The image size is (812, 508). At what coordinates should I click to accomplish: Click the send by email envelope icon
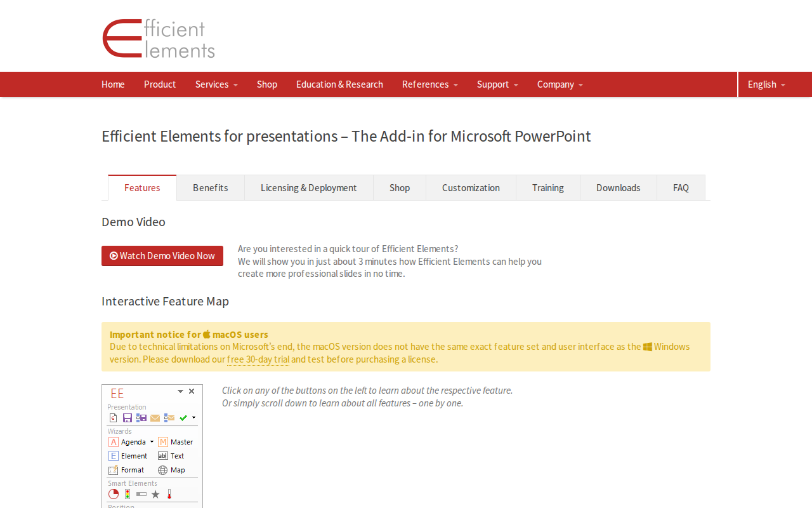(155, 418)
